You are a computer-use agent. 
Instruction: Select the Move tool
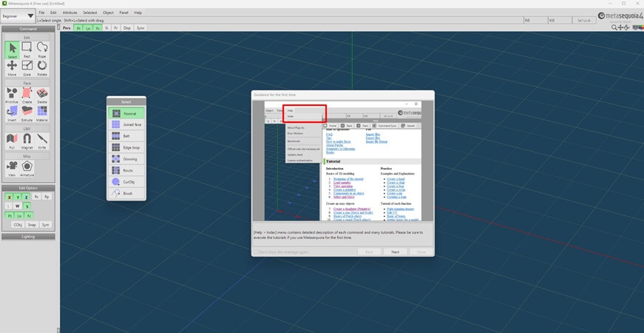13,68
